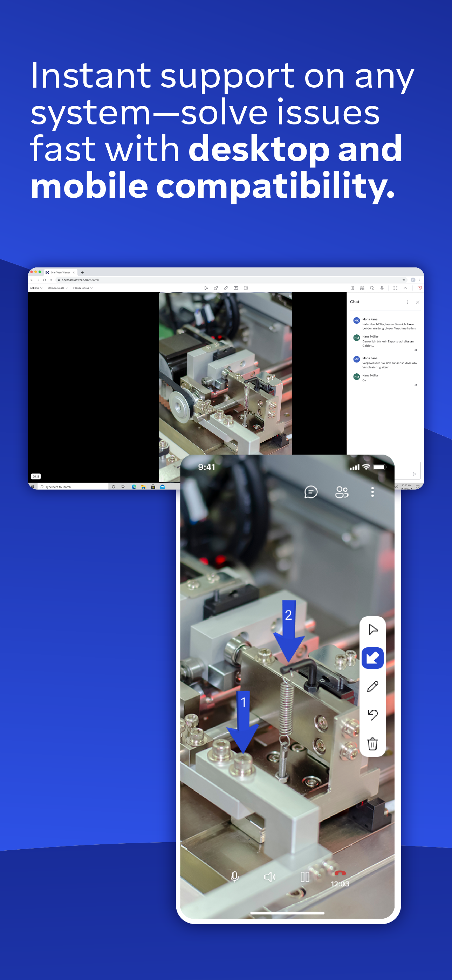Open chat bubble icon on phone screen
The image size is (452, 980).
tap(311, 492)
